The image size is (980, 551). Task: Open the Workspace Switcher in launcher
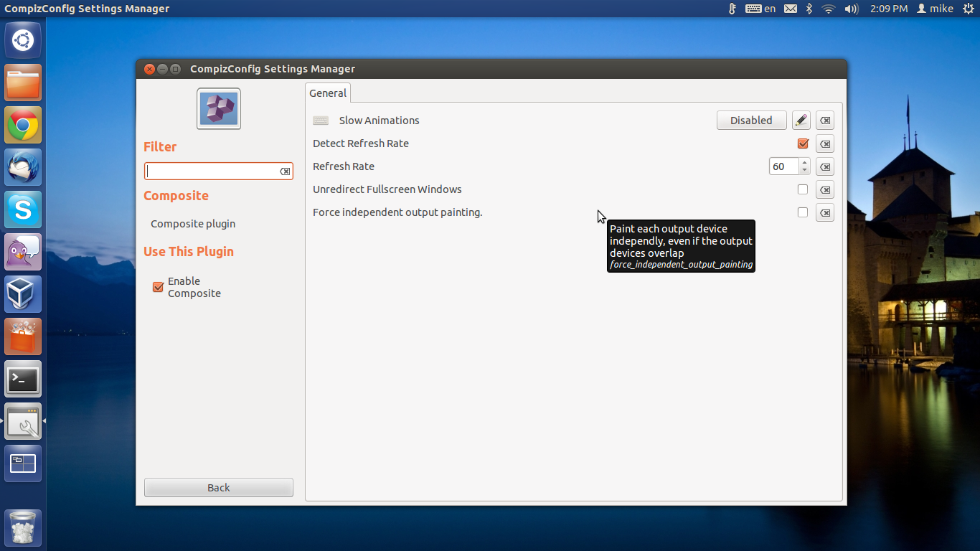pyautogui.click(x=23, y=463)
